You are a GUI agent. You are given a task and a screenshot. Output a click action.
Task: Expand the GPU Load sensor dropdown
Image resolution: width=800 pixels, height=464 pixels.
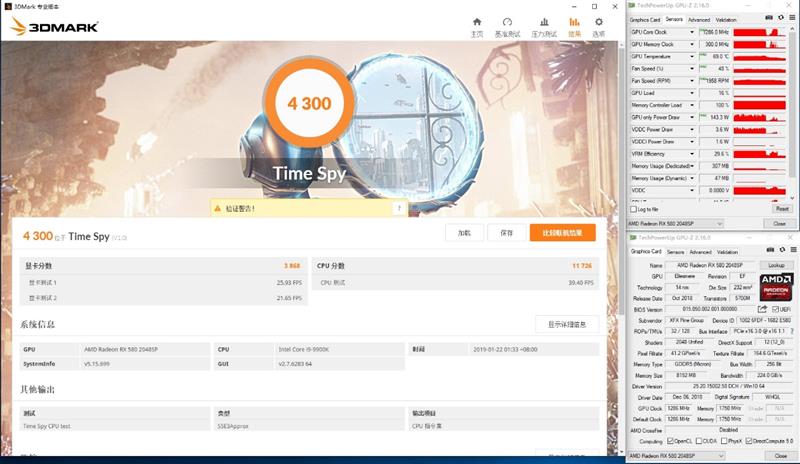tap(692, 93)
